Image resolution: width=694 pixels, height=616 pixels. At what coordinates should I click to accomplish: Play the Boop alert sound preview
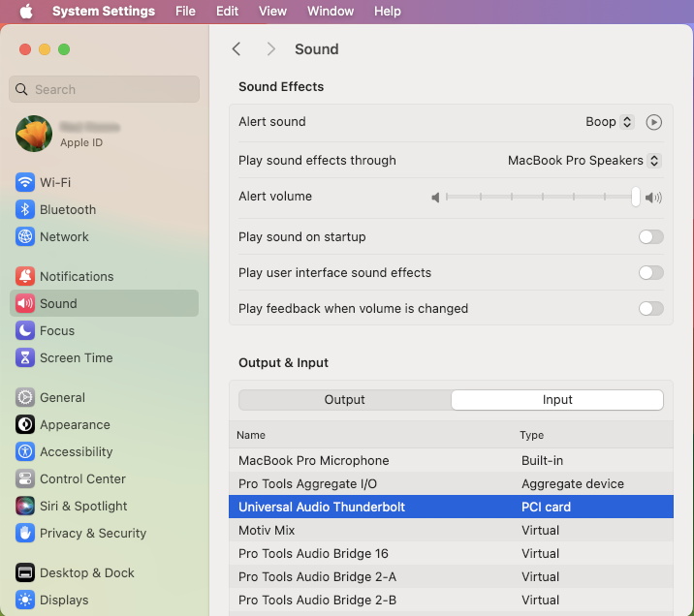tap(654, 122)
